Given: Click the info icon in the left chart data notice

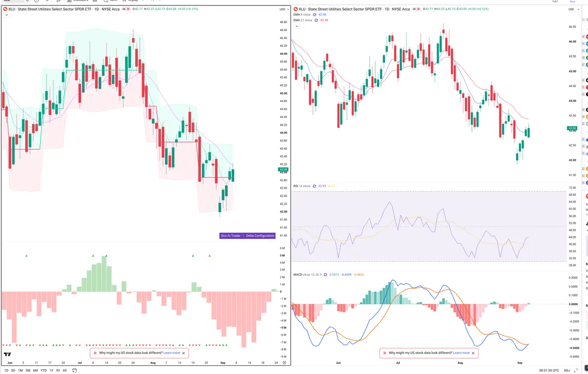Looking at the screenshot, I should pos(95,353).
